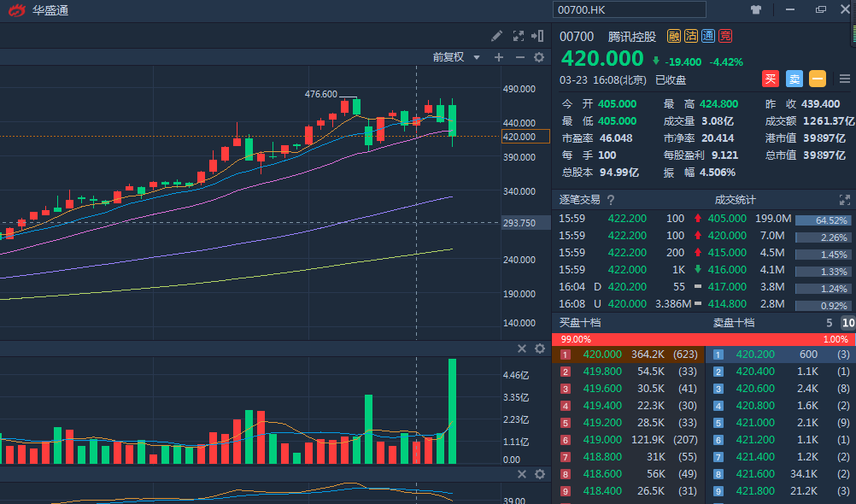Switch to the 成交统计 tab
The width and height of the screenshot is (856, 504).
(x=735, y=200)
